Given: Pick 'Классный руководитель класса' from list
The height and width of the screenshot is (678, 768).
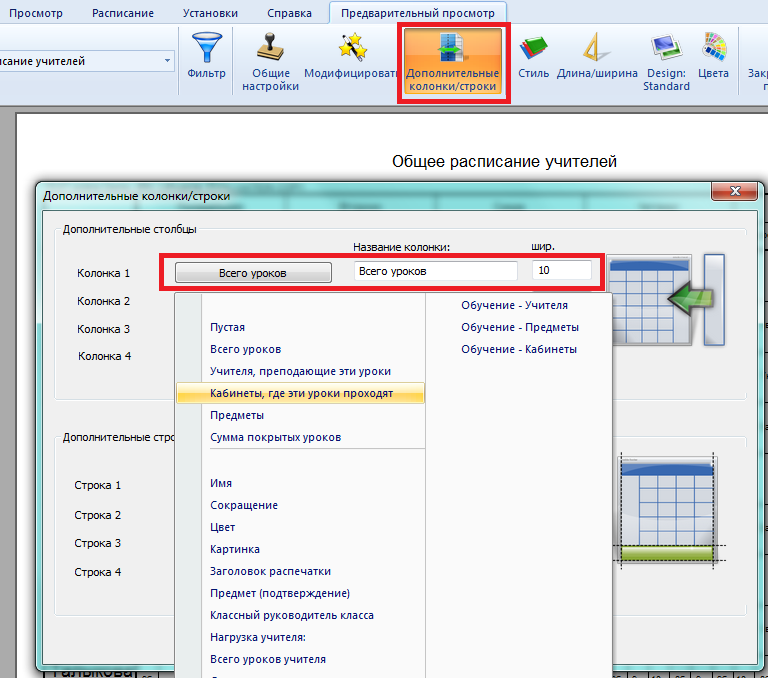Looking at the screenshot, I should point(291,615).
